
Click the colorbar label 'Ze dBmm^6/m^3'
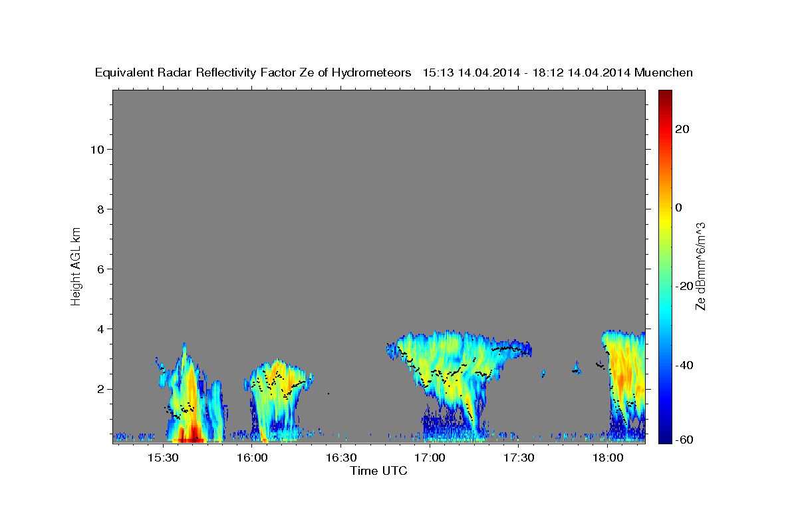click(x=700, y=267)
